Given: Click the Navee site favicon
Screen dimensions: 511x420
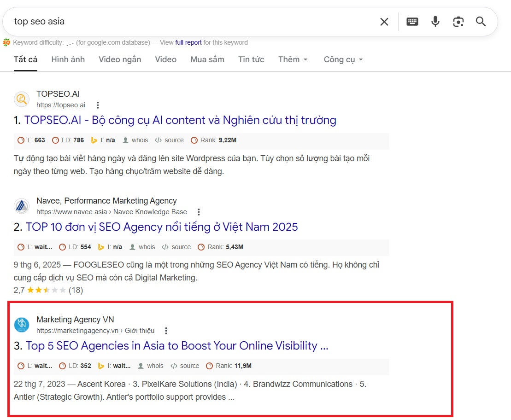Looking at the screenshot, I should (x=22, y=205).
